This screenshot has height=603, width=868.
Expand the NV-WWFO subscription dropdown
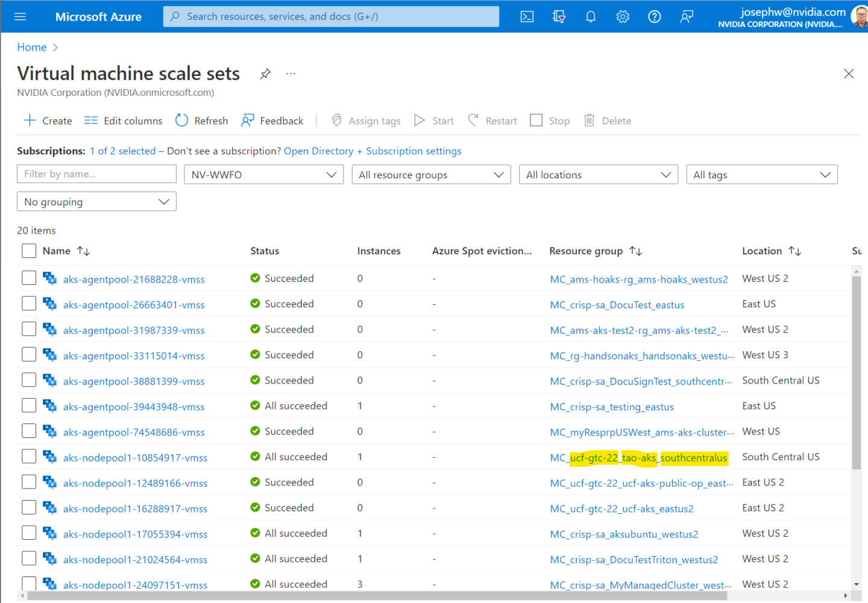[x=263, y=175]
